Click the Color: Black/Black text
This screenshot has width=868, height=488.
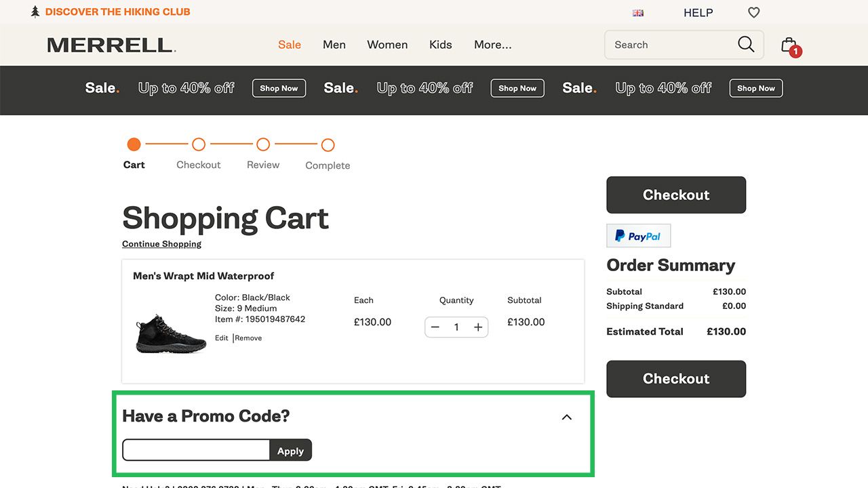point(252,298)
